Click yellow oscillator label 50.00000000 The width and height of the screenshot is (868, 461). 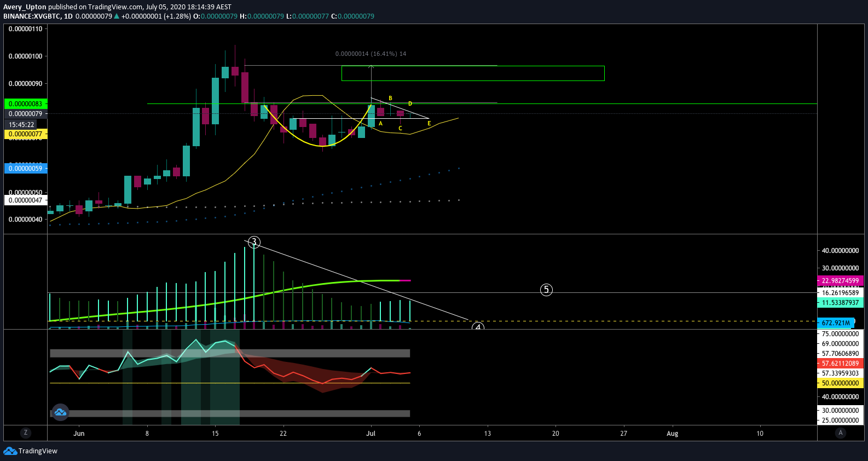pyautogui.click(x=840, y=383)
